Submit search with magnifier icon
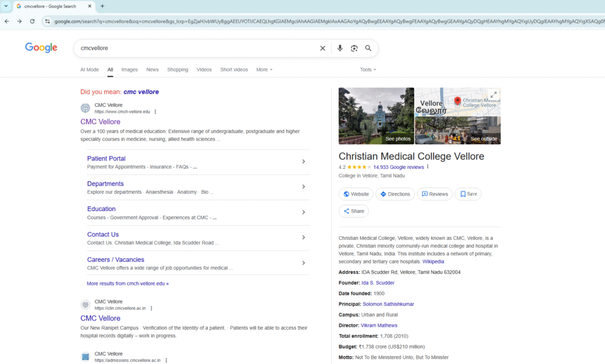This screenshot has width=605, height=364. pos(368,48)
